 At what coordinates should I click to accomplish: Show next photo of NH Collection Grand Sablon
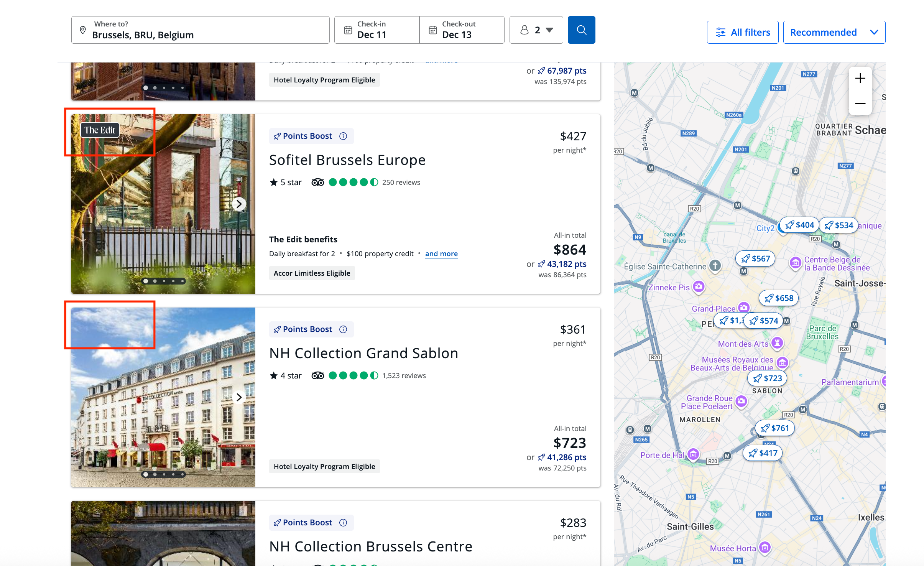click(x=239, y=397)
